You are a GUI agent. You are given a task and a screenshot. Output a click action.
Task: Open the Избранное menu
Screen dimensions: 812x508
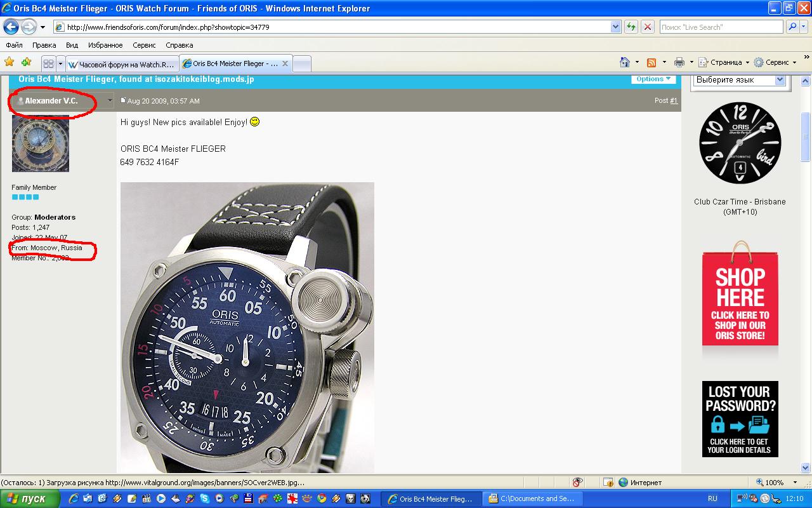coord(105,45)
